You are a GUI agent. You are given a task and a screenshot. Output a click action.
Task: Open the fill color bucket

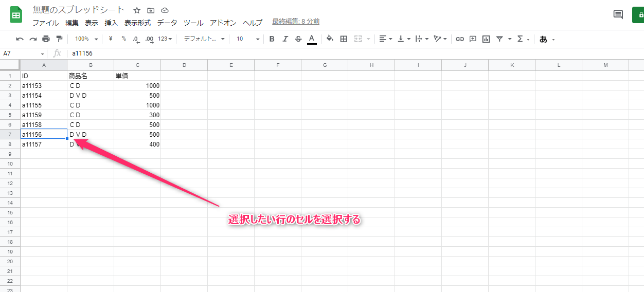330,39
